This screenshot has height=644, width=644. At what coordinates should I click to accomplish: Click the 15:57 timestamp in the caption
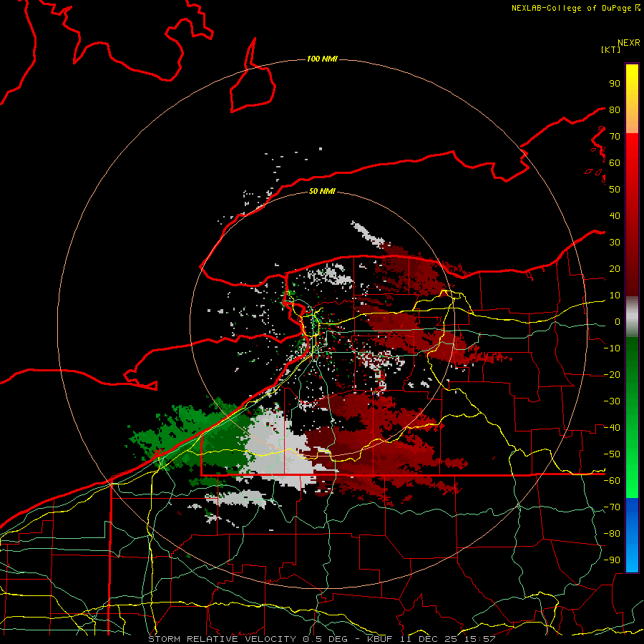pos(479,639)
